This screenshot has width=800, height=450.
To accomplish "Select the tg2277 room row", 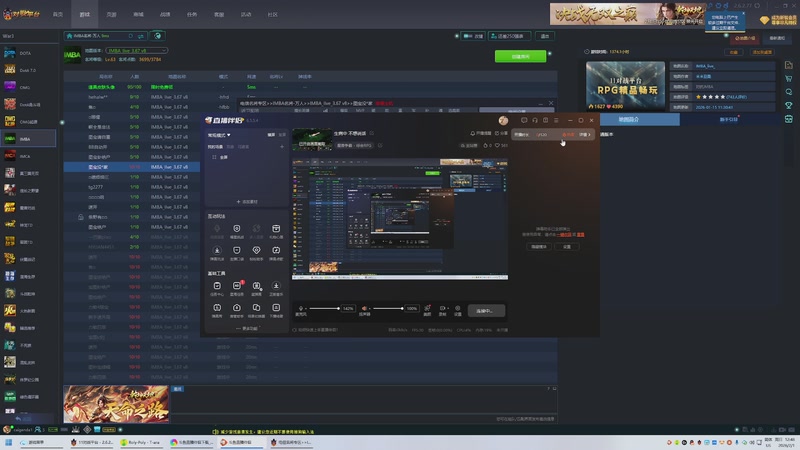I will (132, 187).
